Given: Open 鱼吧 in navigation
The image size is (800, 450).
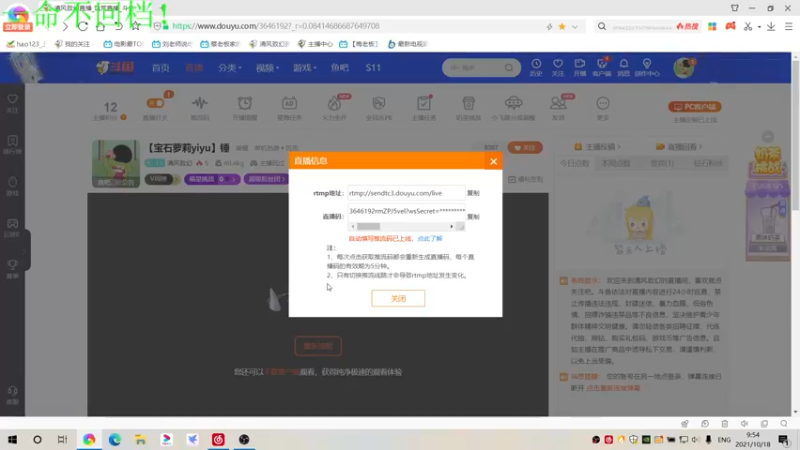Looking at the screenshot, I should click(340, 67).
